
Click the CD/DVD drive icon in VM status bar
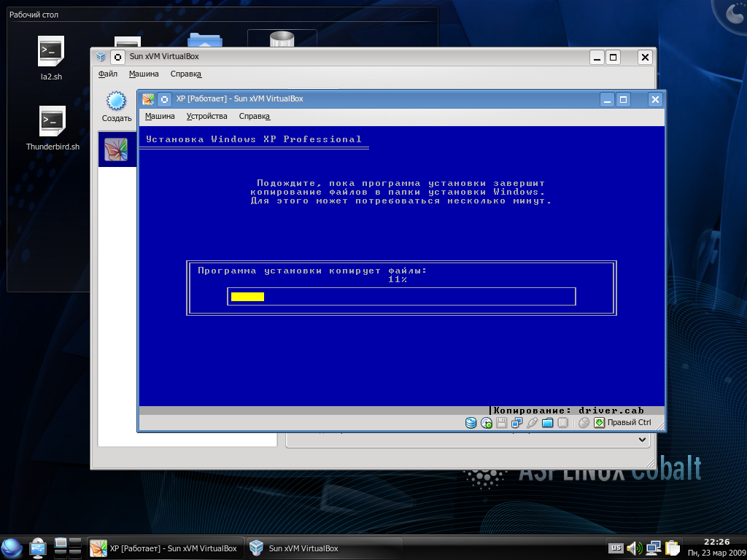(x=487, y=422)
